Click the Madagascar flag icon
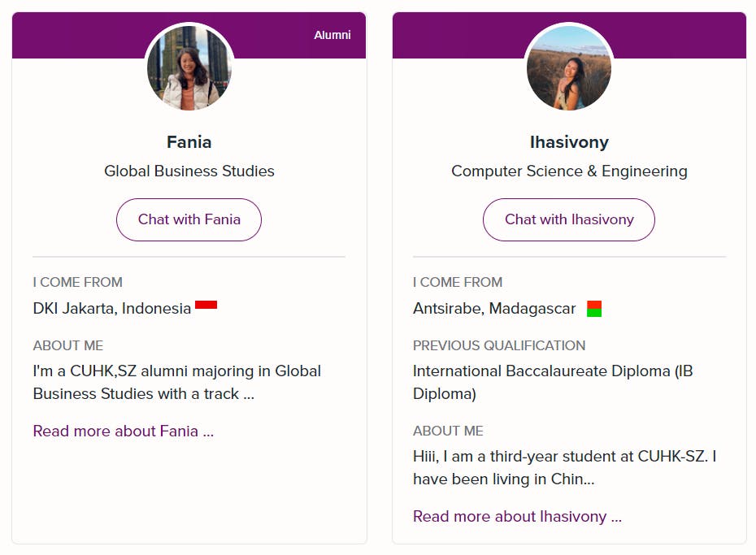 click(594, 309)
